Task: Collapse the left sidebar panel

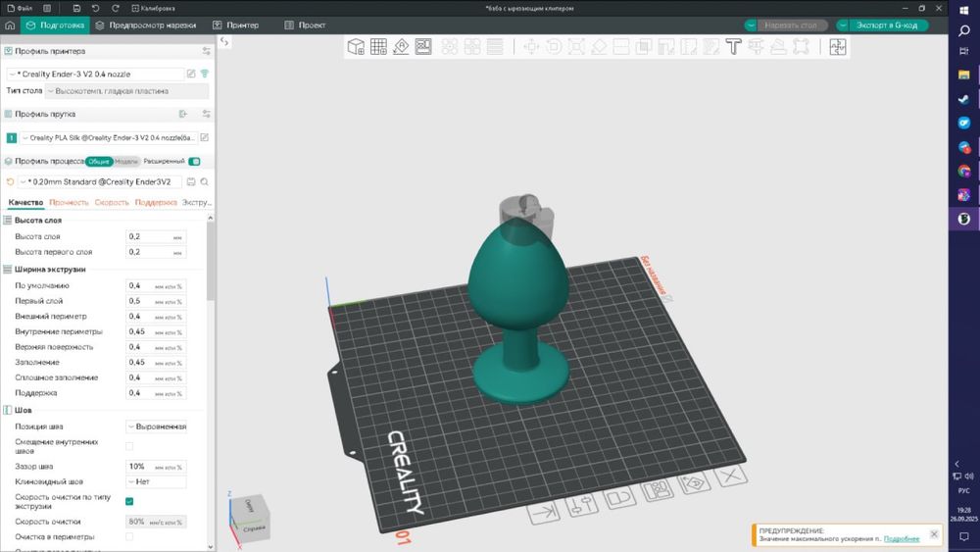Action: 224,41
